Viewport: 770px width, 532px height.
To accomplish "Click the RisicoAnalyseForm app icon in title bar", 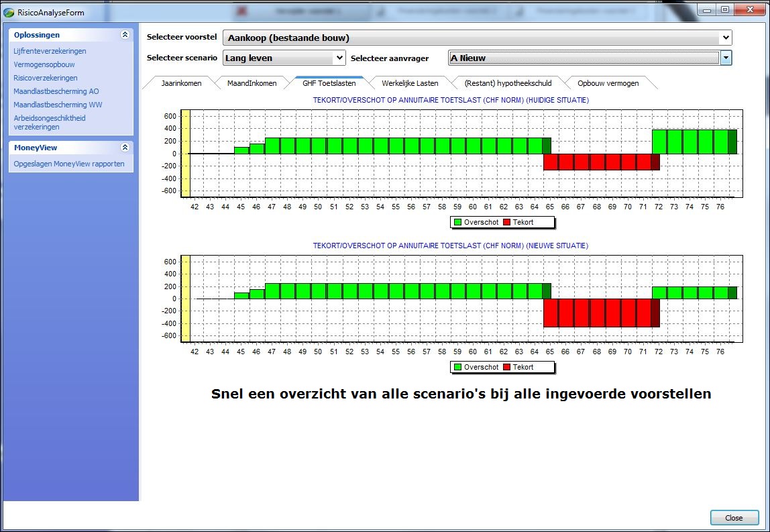I will [9, 11].
